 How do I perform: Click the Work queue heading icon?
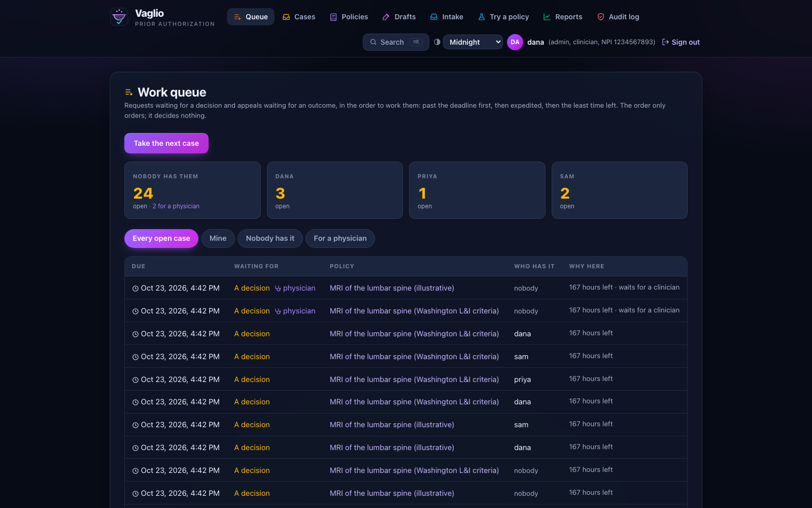click(129, 92)
